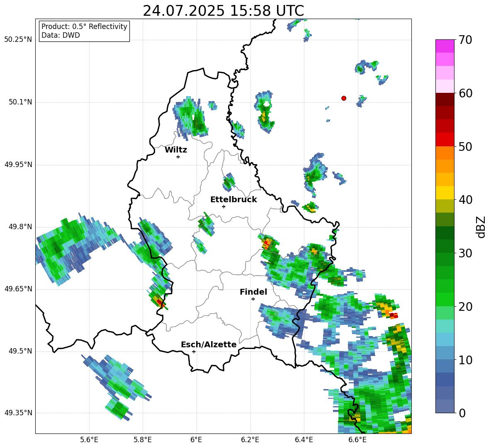Pick the dark maroon colorbar segment below 60
Viewport: 491px width, 448px height.
click(445, 100)
